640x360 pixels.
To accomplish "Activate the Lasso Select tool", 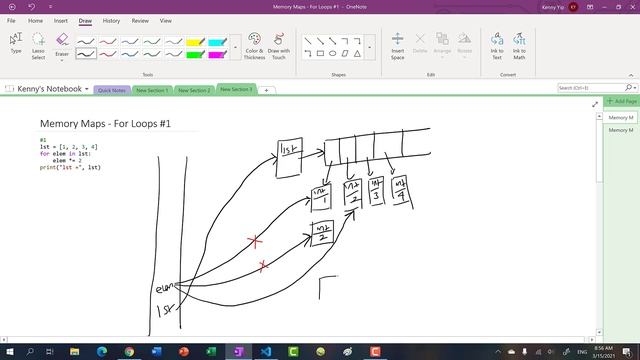I will (38, 46).
